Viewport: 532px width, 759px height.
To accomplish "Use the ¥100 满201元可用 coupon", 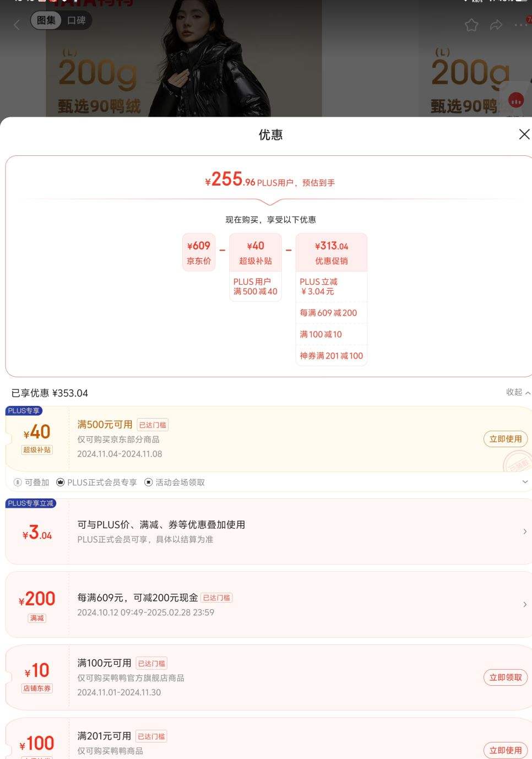I will coord(505,750).
